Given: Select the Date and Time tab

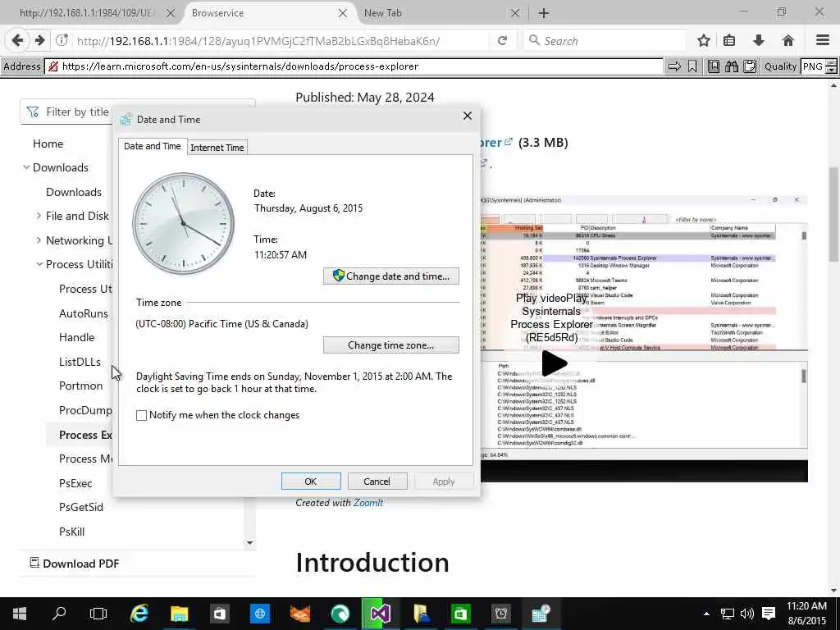Looking at the screenshot, I should [152, 146].
